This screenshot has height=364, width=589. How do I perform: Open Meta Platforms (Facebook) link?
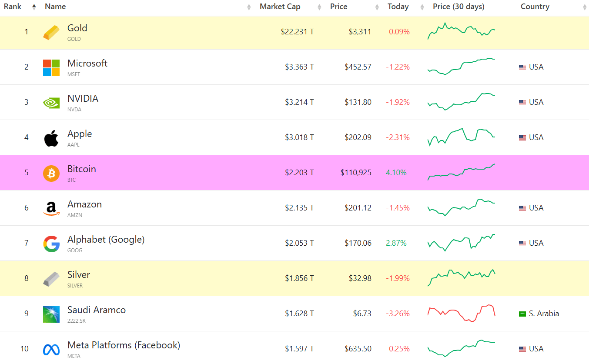124,345
